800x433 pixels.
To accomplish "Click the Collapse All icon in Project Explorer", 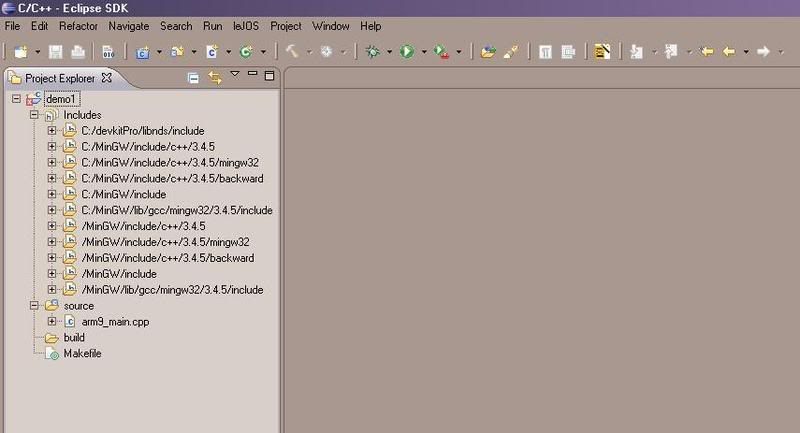I will point(193,78).
